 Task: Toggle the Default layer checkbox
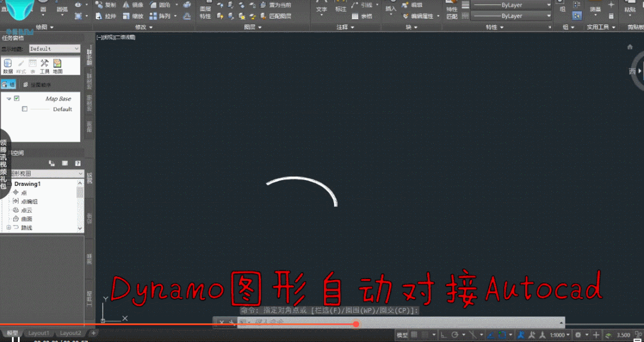click(x=24, y=109)
